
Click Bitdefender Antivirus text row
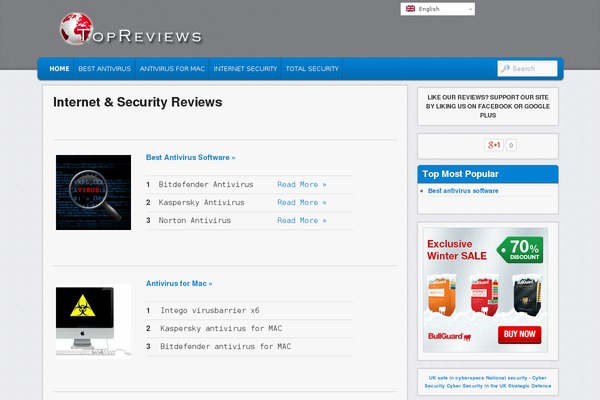coord(206,184)
